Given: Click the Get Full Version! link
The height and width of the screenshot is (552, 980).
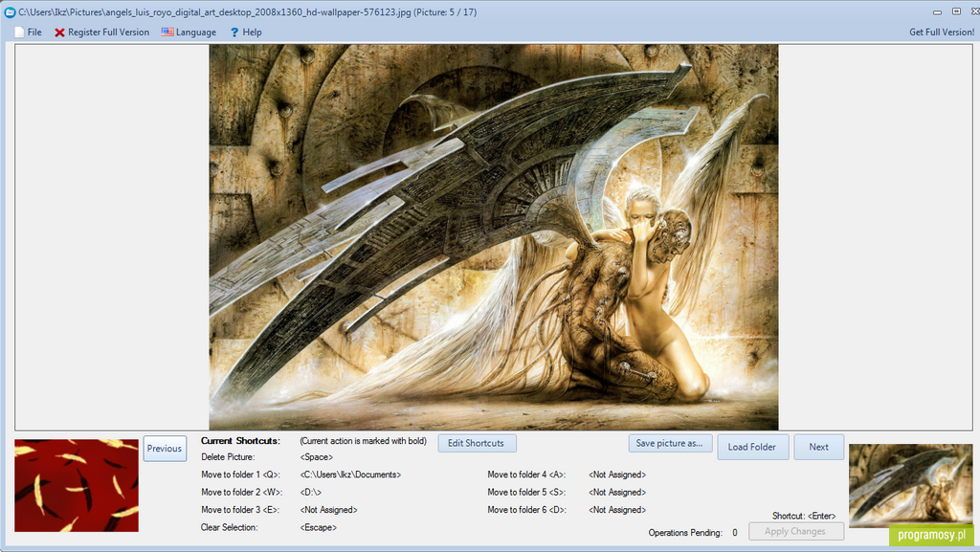Looking at the screenshot, I should coord(942,32).
